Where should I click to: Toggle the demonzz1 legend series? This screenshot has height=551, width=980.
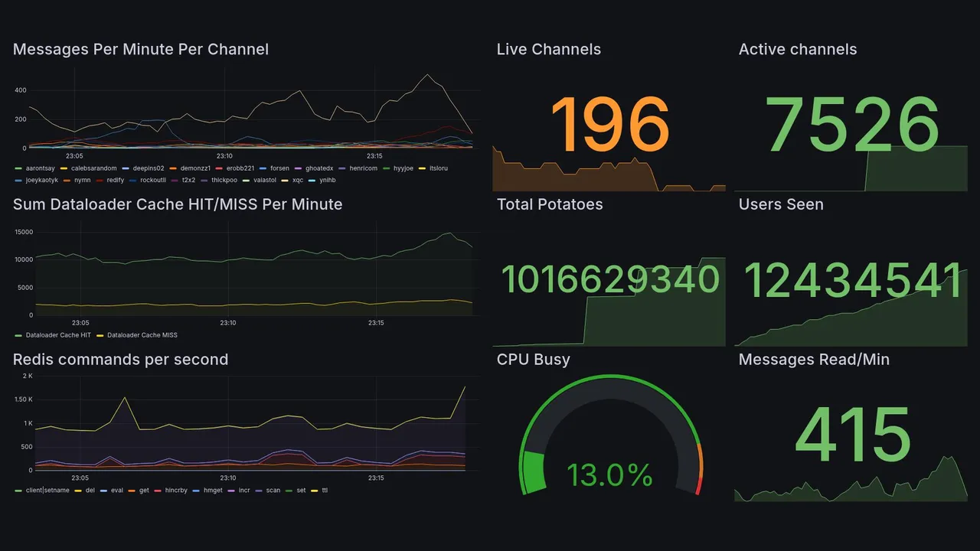point(195,168)
